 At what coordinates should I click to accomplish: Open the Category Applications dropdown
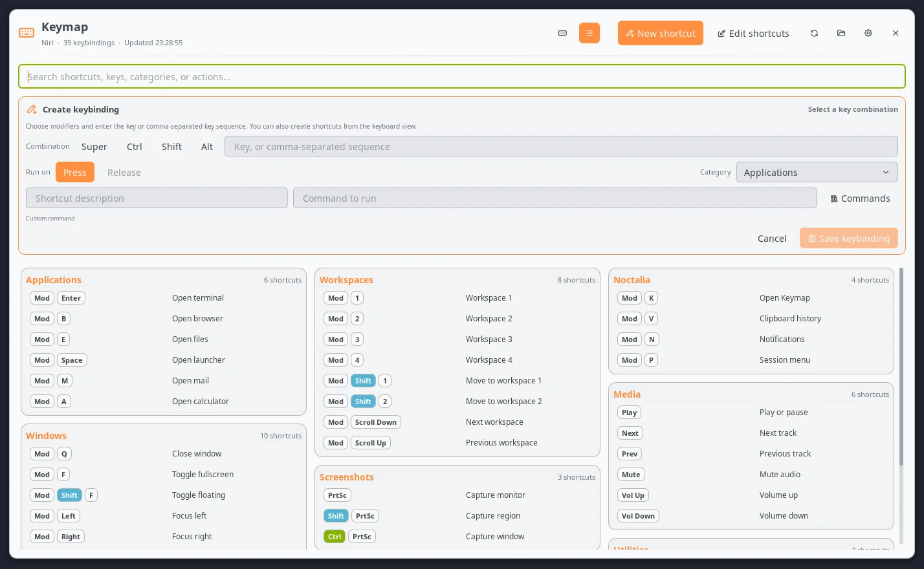coord(817,173)
